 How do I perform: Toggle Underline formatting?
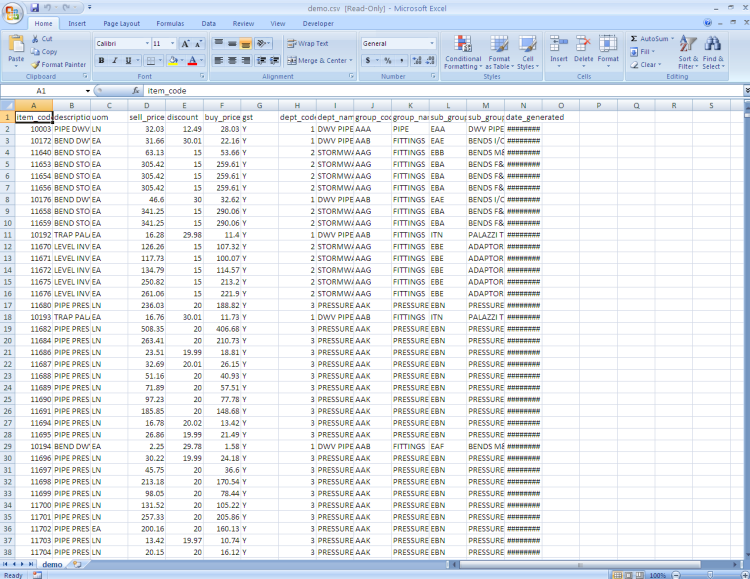click(128, 61)
